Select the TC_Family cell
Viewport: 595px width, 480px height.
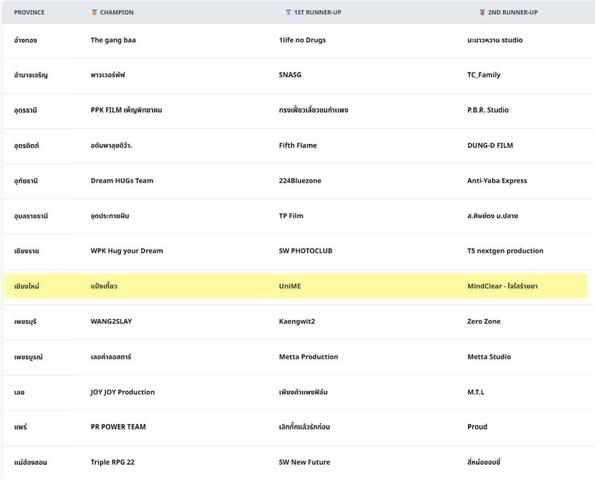pyautogui.click(x=484, y=75)
